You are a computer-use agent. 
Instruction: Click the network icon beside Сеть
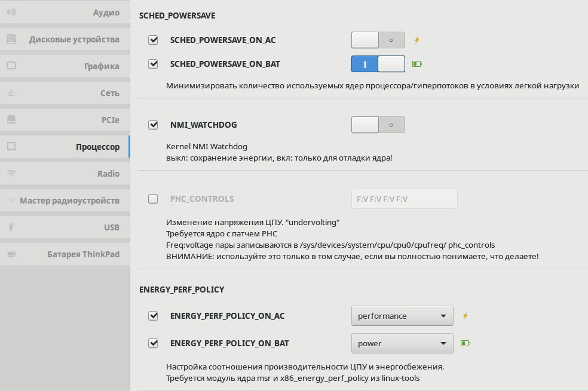click(x=11, y=93)
